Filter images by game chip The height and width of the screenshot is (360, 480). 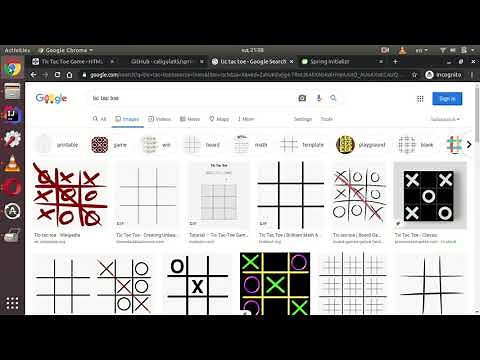coord(109,145)
